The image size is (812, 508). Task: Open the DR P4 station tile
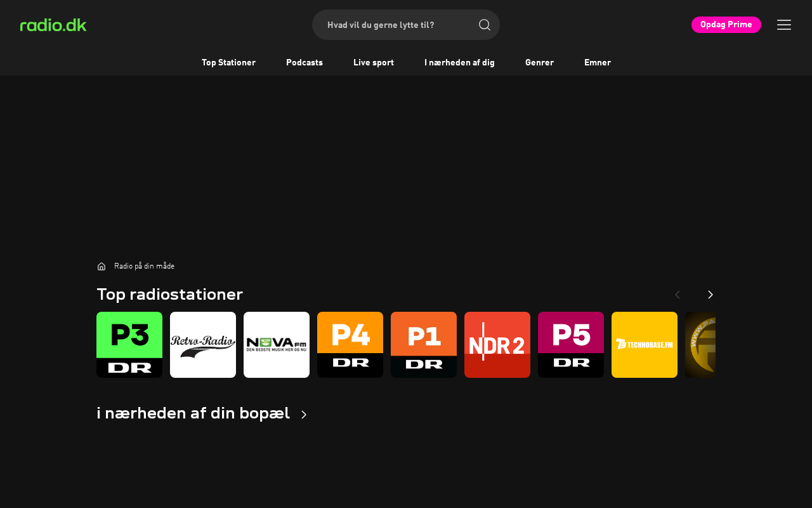click(350, 345)
